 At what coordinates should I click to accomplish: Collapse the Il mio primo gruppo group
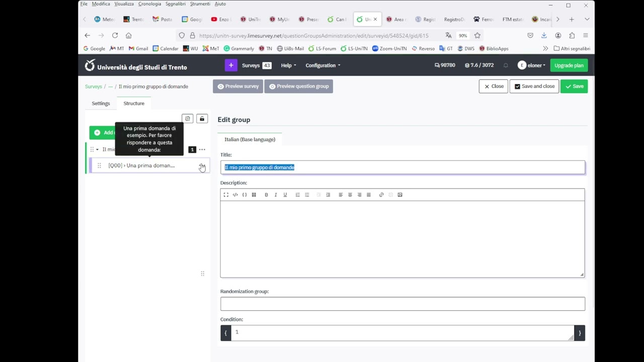pyautogui.click(x=97, y=149)
